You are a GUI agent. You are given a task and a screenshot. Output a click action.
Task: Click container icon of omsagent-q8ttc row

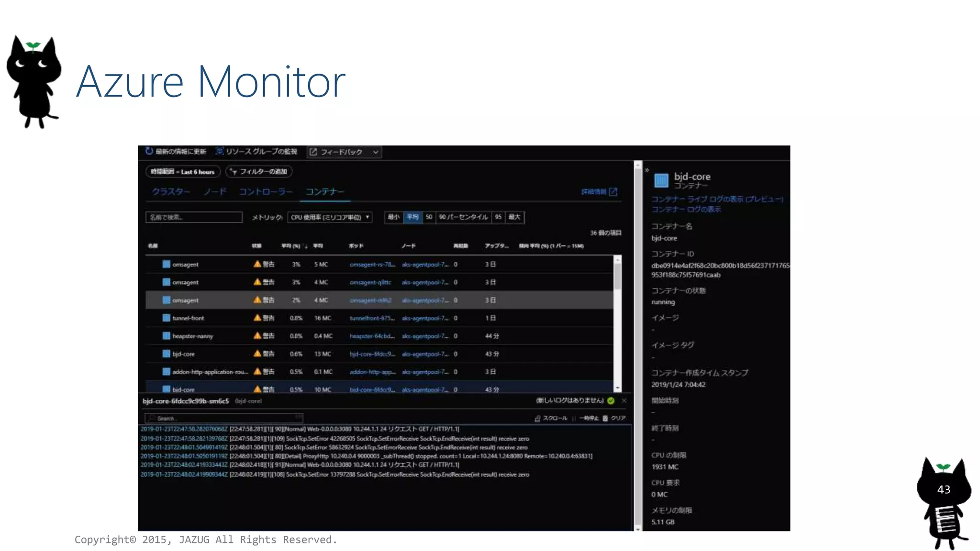[166, 282]
